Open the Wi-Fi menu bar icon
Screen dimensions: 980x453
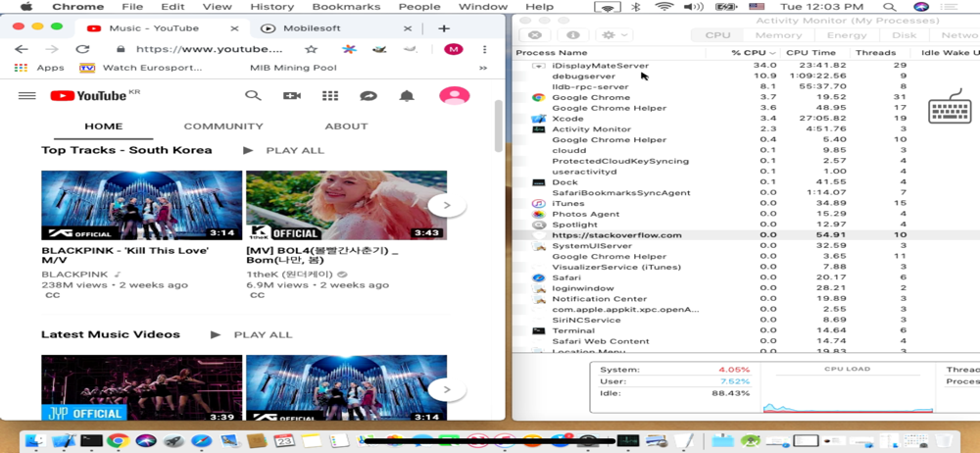663,7
